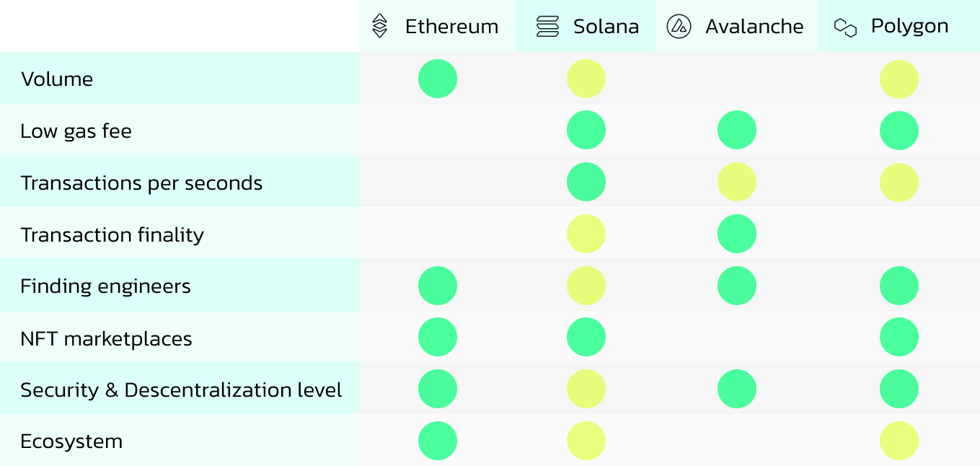The height and width of the screenshot is (466, 980).
Task: Click the Transaction finality row label
Action: 112,234
